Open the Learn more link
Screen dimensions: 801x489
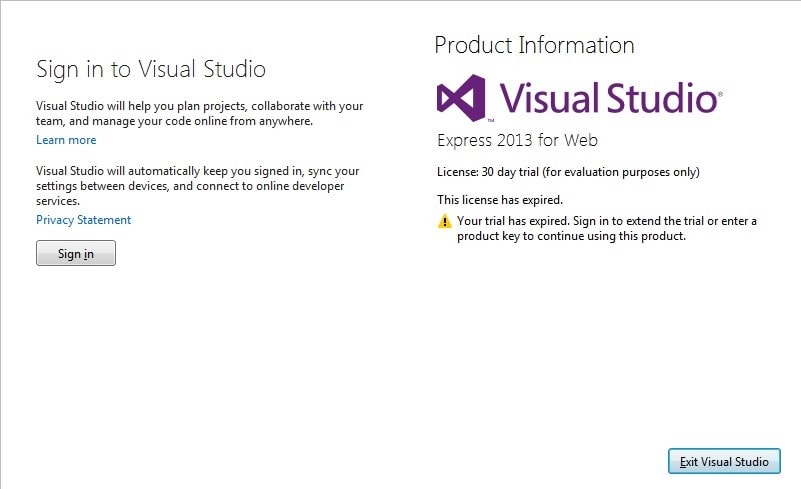click(x=66, y=140)
